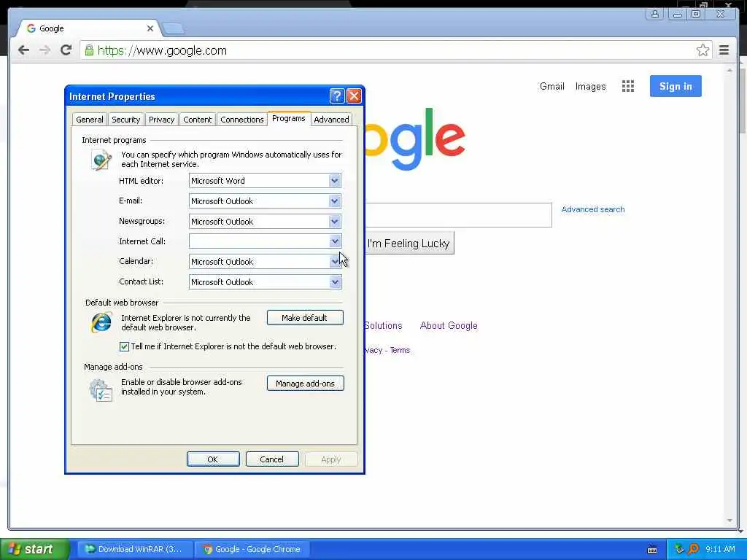Screen dimensions: 747x560
Task: Expand the HTML editor dropdown
Action: [x=334, y=181]
